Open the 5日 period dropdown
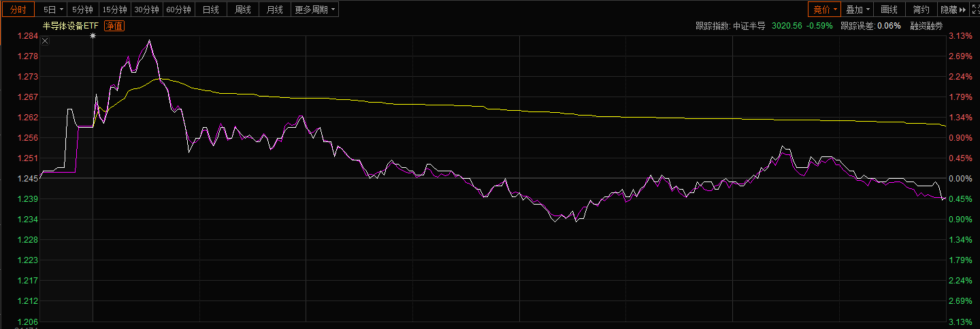Screen dimensions: 980x329 point(52,10)
